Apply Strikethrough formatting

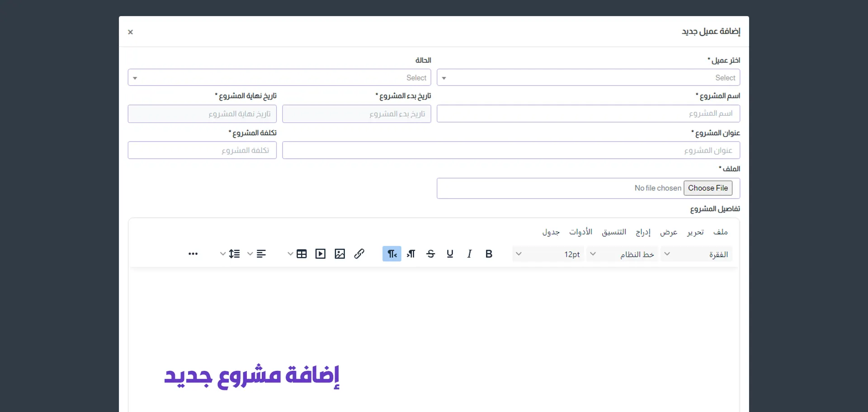[430, 254]
